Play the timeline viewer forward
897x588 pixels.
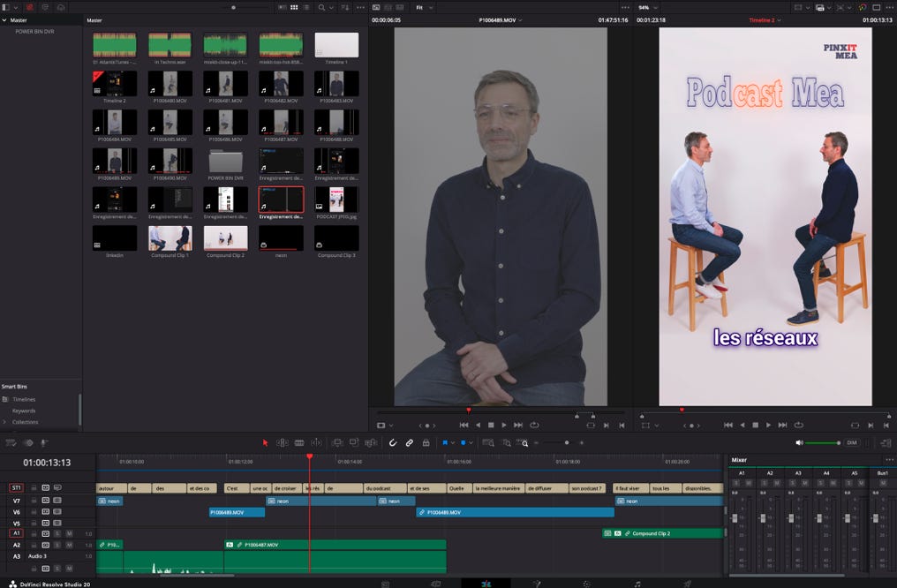pos(769,425)
